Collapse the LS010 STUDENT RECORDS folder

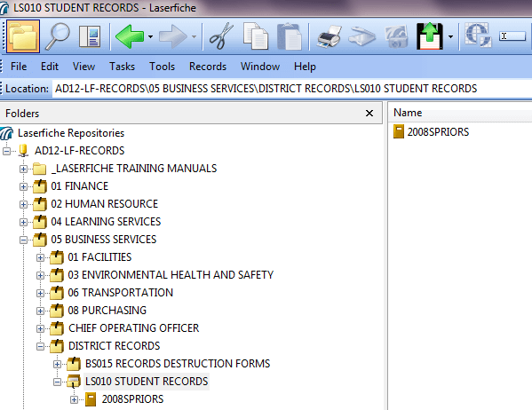pos(58,382)
